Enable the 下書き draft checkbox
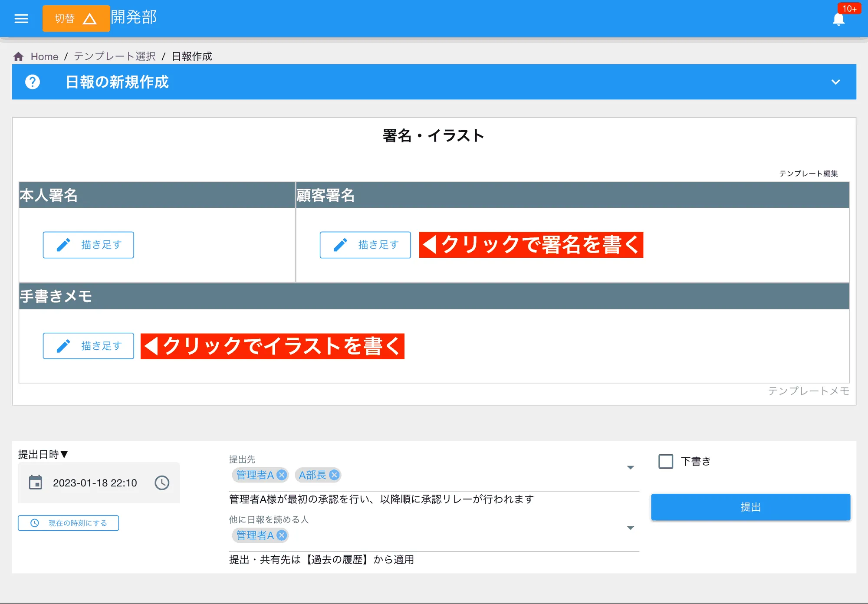 point(665,461)
